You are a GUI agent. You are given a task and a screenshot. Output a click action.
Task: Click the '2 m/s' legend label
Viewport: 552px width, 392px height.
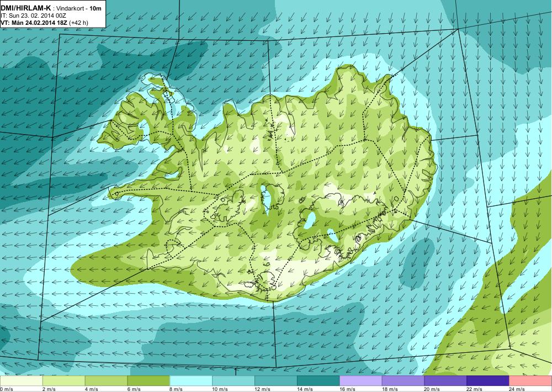(49, 389)
